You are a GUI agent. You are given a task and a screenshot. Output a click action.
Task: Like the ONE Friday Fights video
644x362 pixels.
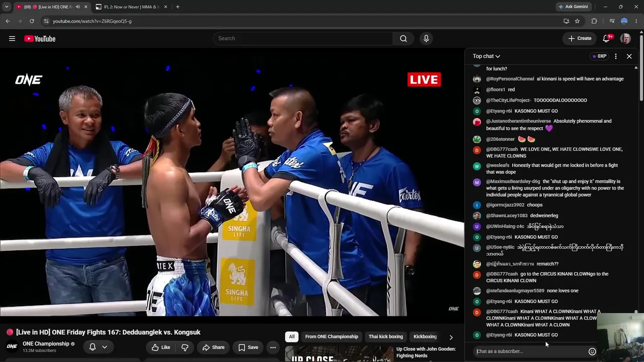click(161, 347)
